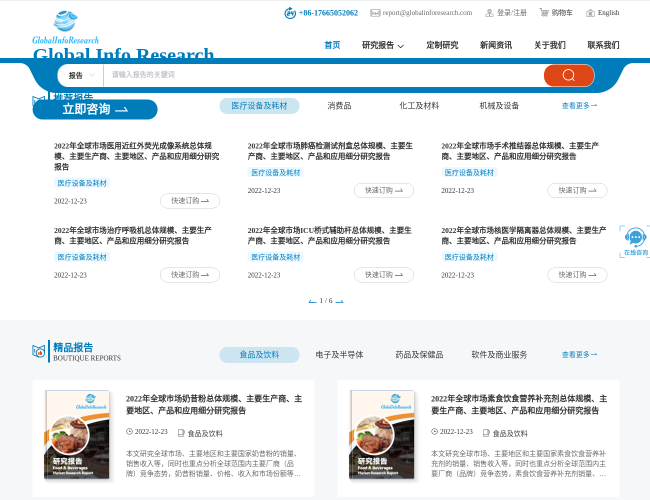Open the 定制研究 menu item
This screenshot has width=650, height=500.
[x=442, y=45]
